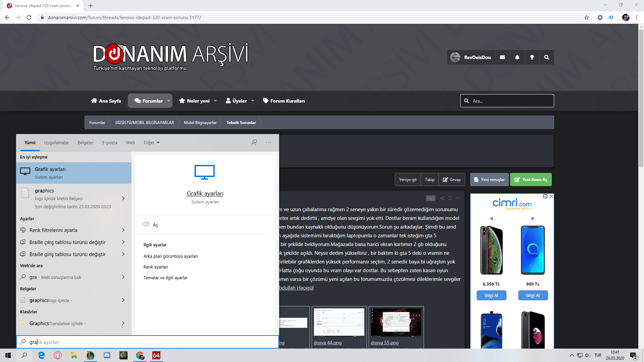Expand Braille çıkış tablosu arrow

tap(123, 242)
